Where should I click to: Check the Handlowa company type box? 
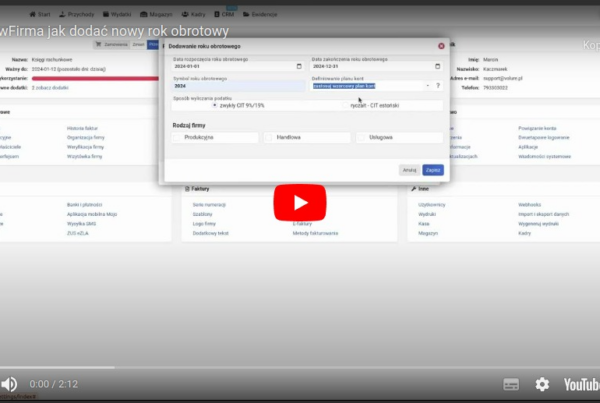(x=270, y=137)
